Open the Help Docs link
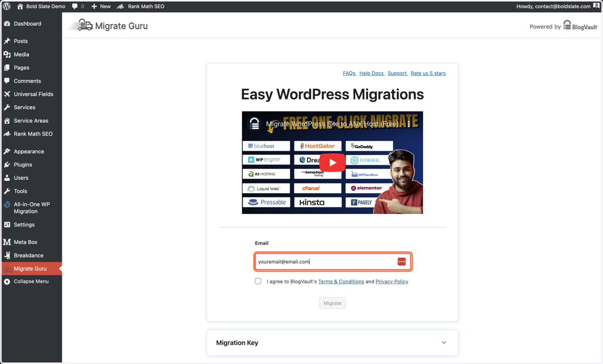Viewport: 603px width, 364px height. (x=372, y=73)
